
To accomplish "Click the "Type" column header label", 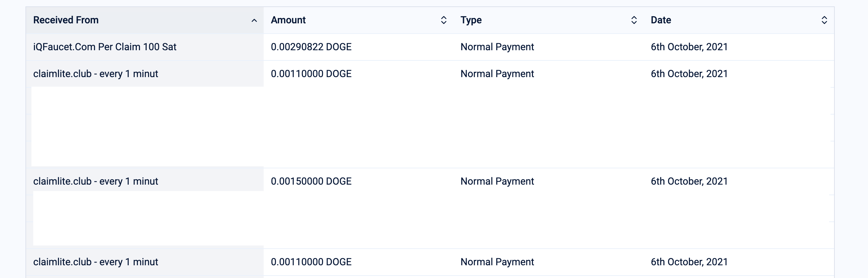I will (471, 20).
